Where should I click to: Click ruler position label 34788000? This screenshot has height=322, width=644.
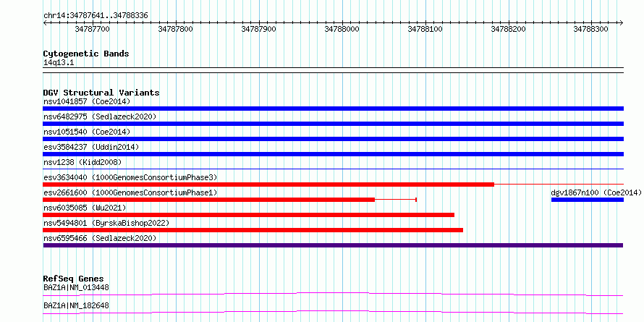tap(342, 29)
